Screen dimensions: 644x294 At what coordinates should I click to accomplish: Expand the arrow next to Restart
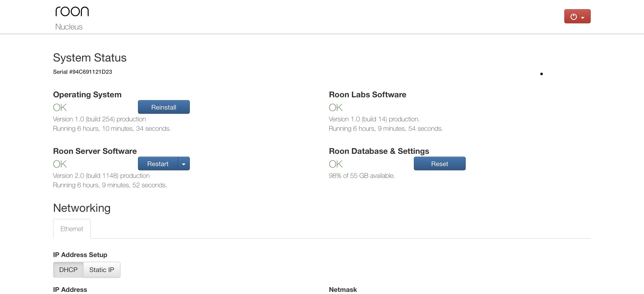(184, 164)
